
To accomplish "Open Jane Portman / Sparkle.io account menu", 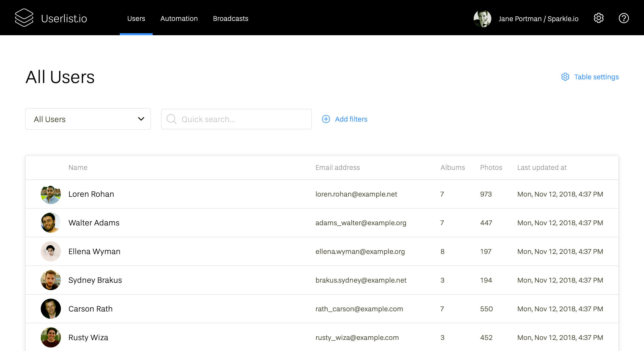I will point(538,19).
